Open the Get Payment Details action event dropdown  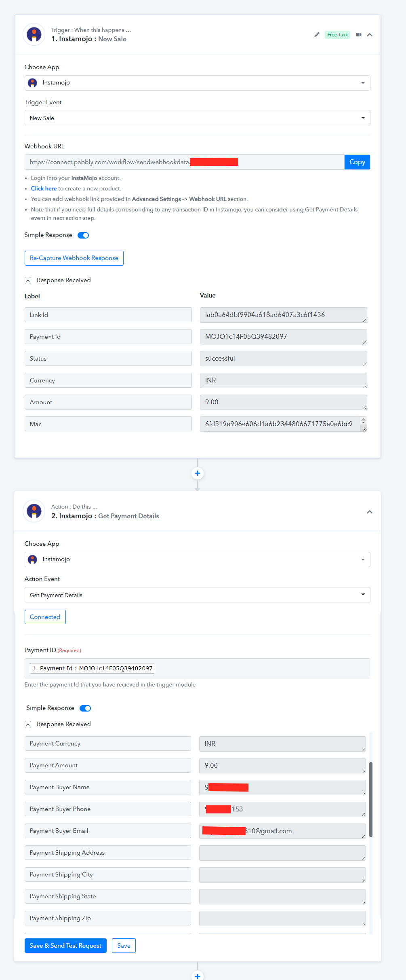(x=198, y=595)
